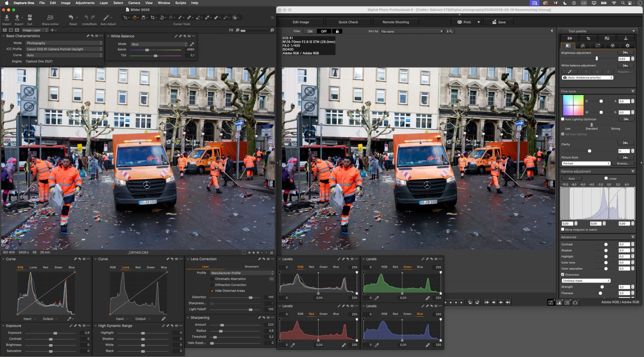The image size is (644, 357).
Task: Switch to the Movement tab in Lens Correction
Action: [252, 266]
